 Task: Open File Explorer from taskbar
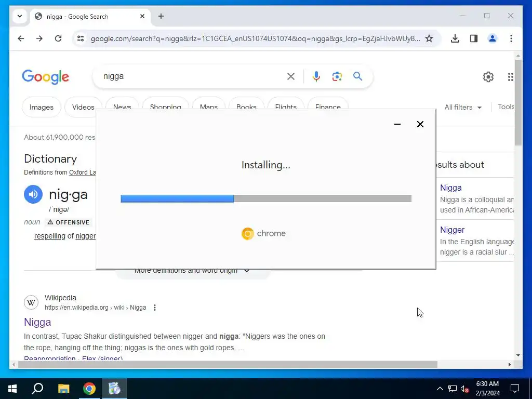(63, 389)
